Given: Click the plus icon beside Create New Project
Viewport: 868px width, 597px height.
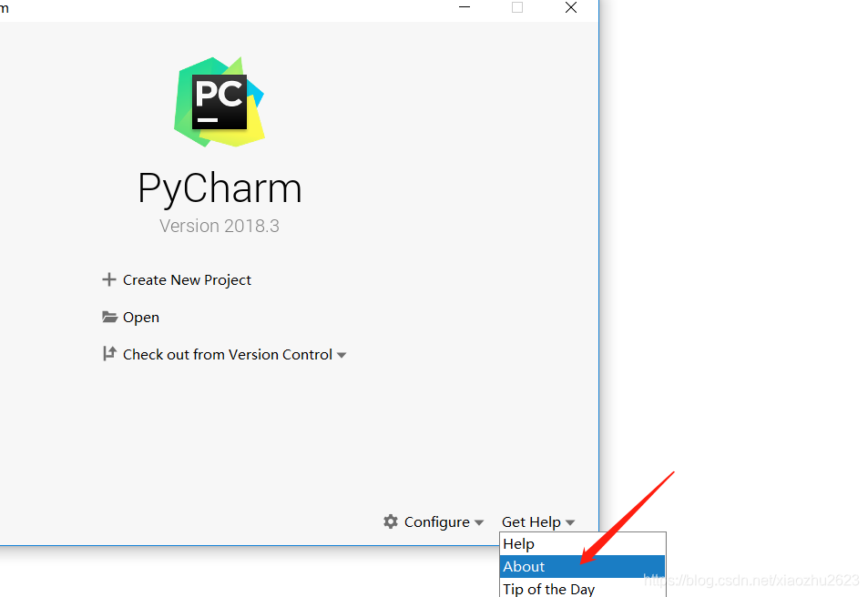Looking at the screenshot, I should (109, 279).
